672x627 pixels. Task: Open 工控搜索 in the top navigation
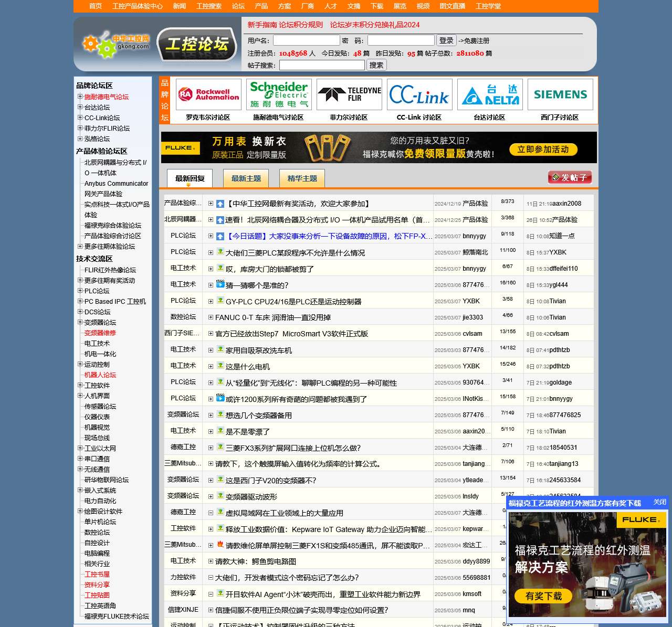click(x=209, y=6)
